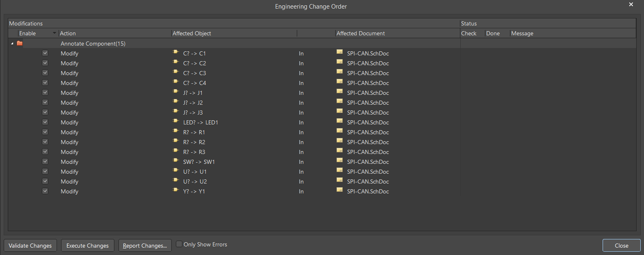Click the component icon for C? -> C3

pyautogui.click(x=176, y=72)
